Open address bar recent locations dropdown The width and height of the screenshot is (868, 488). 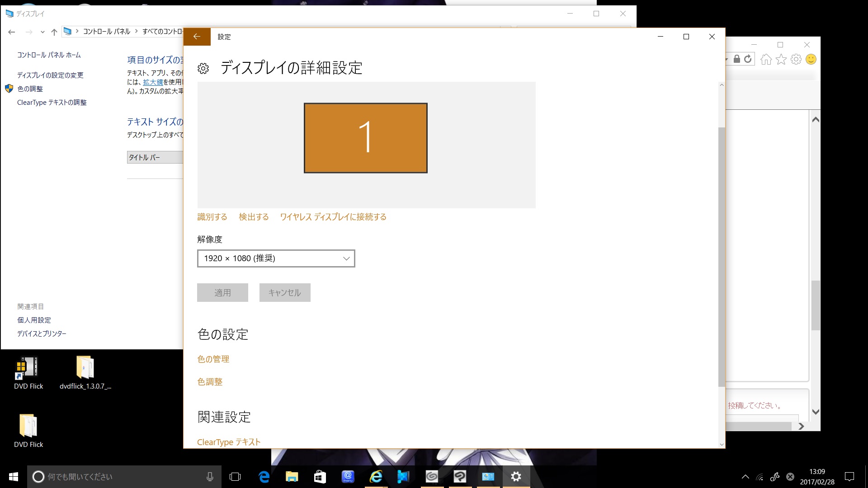42,32
